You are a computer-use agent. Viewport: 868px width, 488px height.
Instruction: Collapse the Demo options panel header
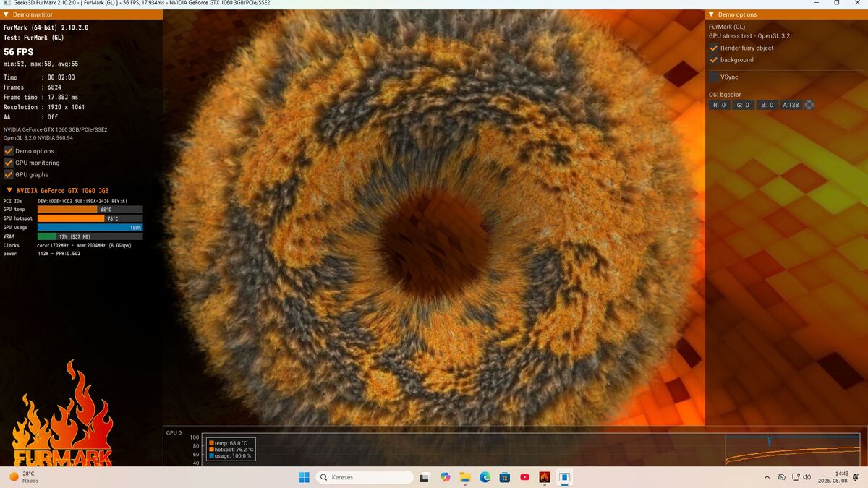pos(711,14)
